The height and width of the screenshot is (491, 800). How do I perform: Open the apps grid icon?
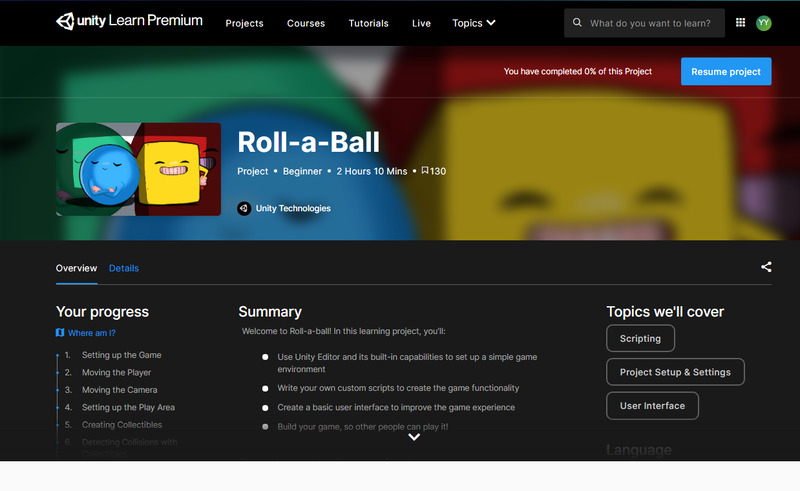pyautogui.click(x=740, y=22)
